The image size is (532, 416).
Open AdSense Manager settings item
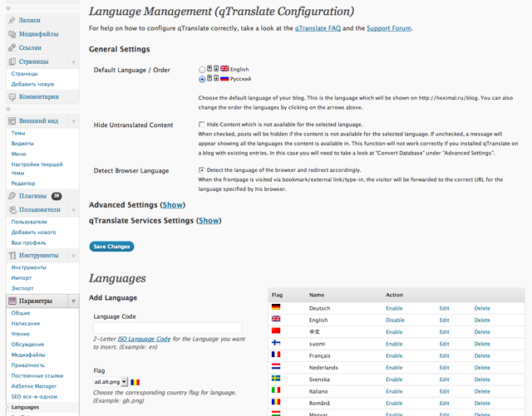33,386
